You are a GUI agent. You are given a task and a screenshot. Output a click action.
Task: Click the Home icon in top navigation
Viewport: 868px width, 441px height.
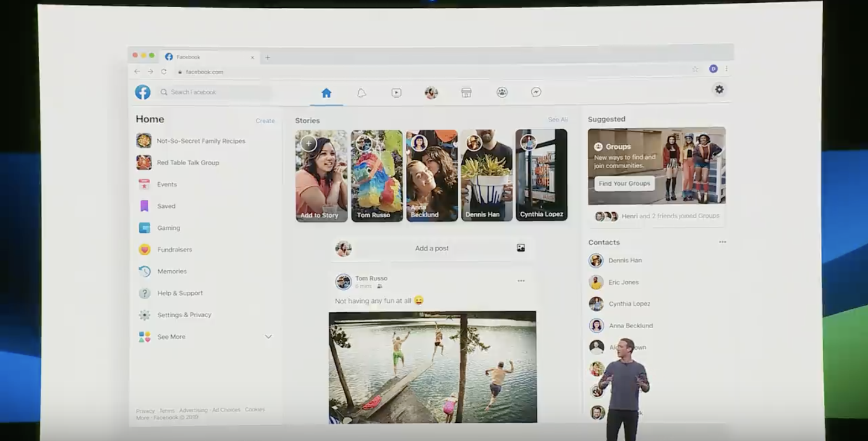pyautogui.click(x=326, y=93)
